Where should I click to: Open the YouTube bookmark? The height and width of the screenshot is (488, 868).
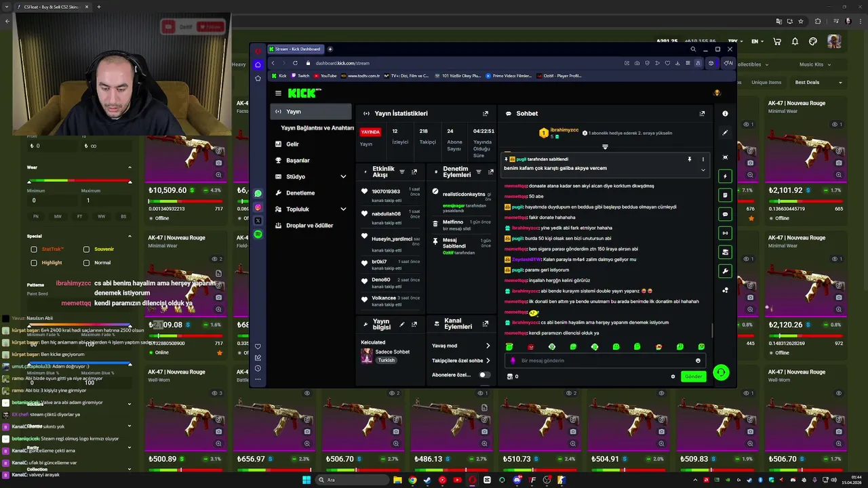click(x=324, y=76)
